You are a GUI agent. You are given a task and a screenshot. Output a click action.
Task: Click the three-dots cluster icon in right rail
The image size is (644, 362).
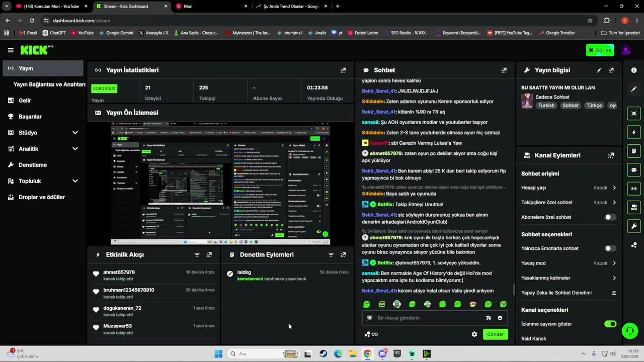pos(634,245)
